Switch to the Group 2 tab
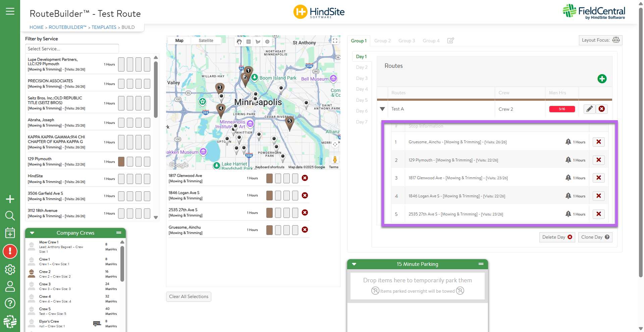The height and width of the screenshot is (332, 644). click(382, 41)
